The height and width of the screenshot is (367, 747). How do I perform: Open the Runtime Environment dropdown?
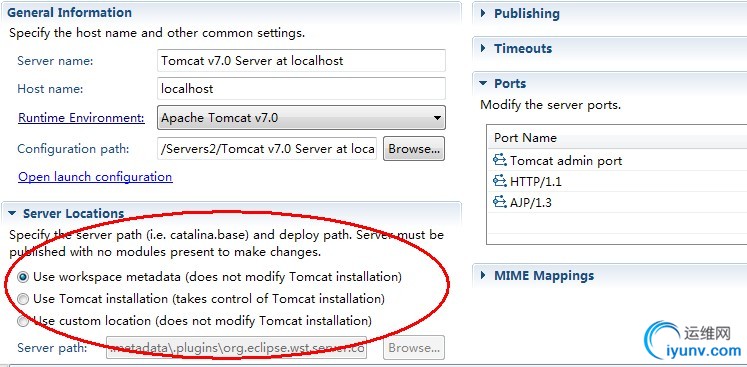(301, 117)
